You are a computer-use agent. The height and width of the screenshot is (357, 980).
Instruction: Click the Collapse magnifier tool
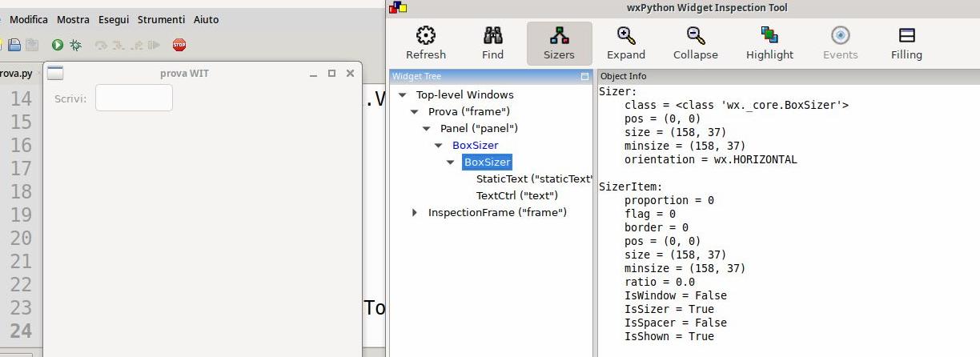(x=695, y=43)
